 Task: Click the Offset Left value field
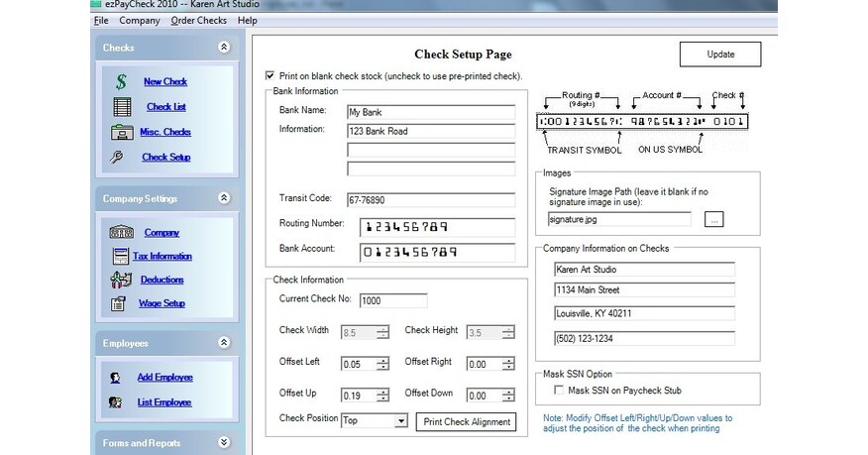click(x=359, y=364)
